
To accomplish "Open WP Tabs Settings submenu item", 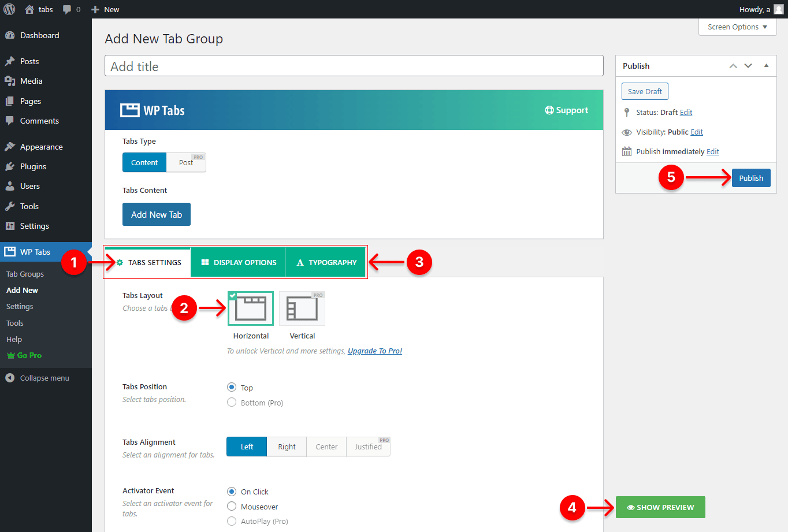I will tap(20, 306).
